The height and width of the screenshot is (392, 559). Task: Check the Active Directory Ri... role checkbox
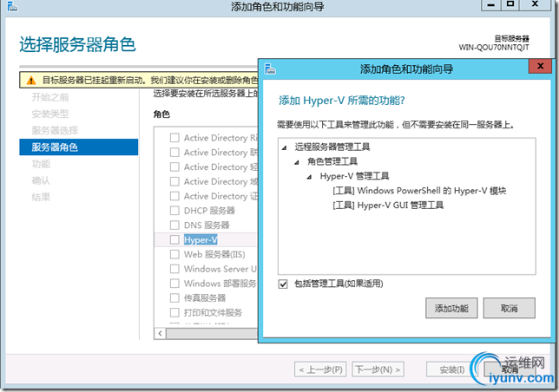(x=174, y=138)
